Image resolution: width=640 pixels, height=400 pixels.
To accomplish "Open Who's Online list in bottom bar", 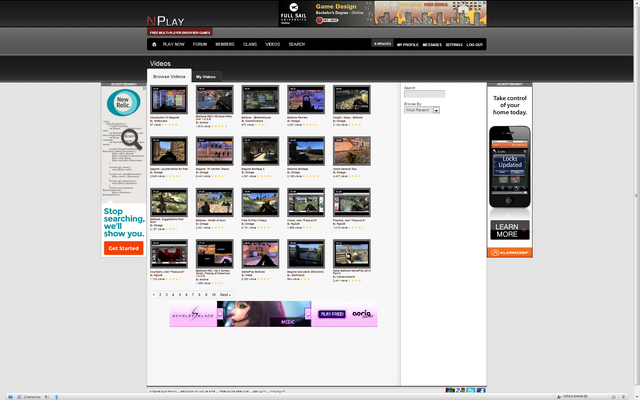I will coord(573,397).
